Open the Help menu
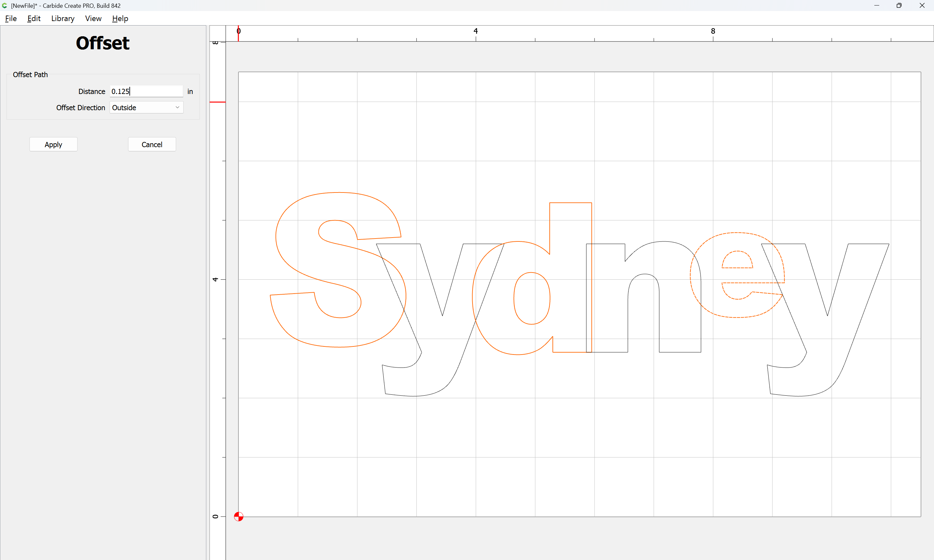This screenshot has width=934, height=560. coord(120,18)
